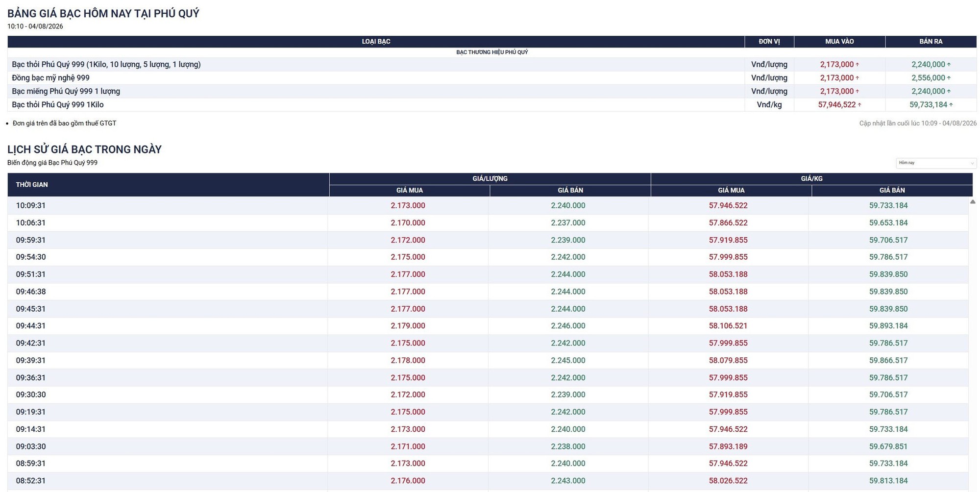980x492 pixels.
Task: Click the up arrow beside Đồng bạc mỹ nghệ 999 sell price
Action: [949, 78]
